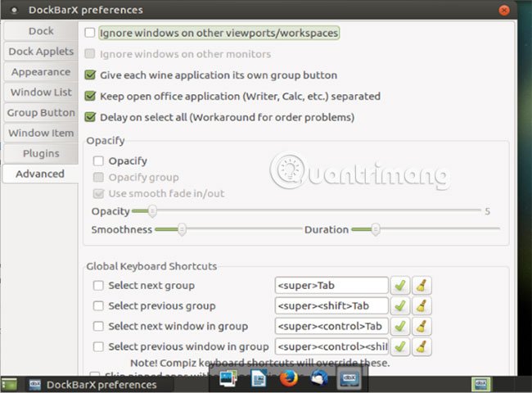This screenshot has width=532, height=393.
Task: Clear Select previous group shortcut with broom
Action: click(x=422, y=305)
